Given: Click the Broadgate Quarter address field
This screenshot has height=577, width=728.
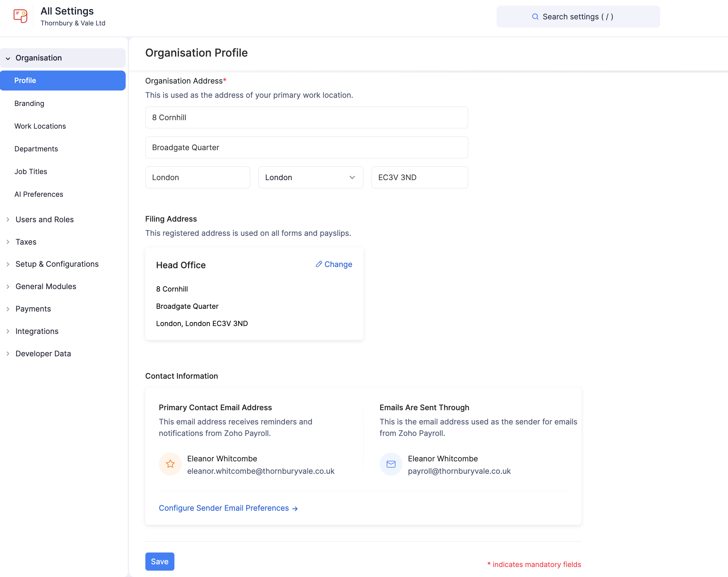Looking at the screenshot, I should pyautogui.click(x=306, y=147).
